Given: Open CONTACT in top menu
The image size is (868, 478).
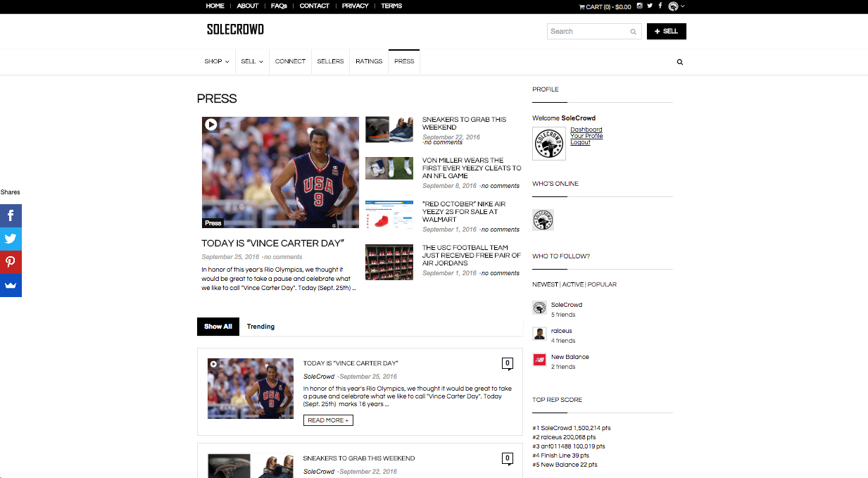Looking at the screenshot, I should [314, 6].
